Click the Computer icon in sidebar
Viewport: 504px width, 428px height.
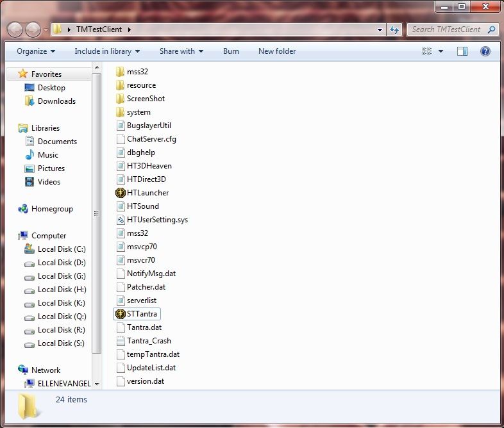tap(23, 235)
